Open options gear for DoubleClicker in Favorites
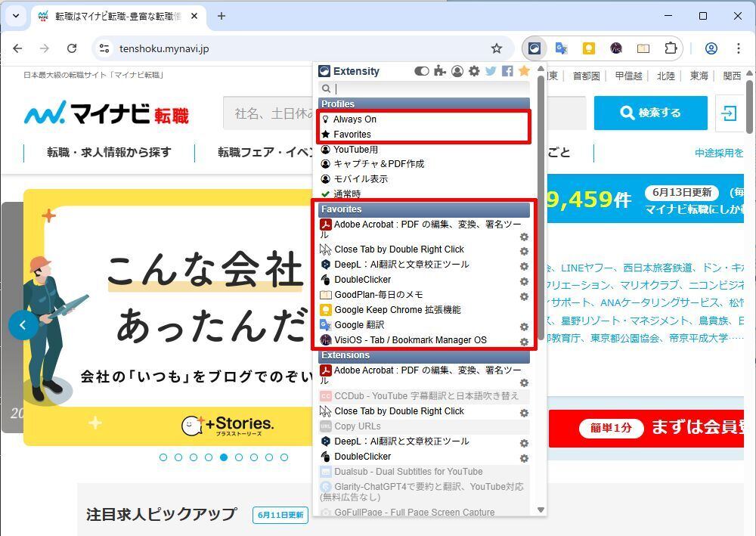756x536 pixels. pyautogui.click(x=524, y=281)
